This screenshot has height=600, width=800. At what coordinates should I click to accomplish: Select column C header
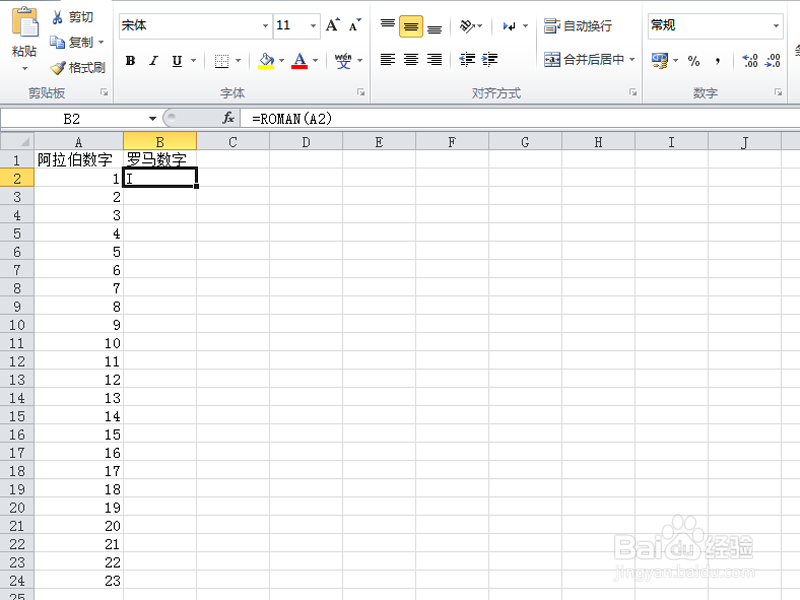click(x=233, y=141)
